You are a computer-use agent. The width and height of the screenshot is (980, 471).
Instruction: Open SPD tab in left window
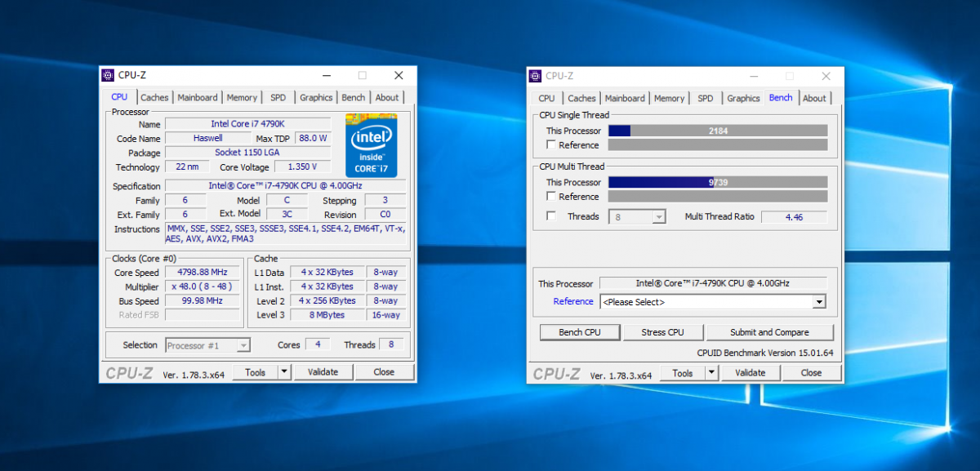click(x=278, y=98)
